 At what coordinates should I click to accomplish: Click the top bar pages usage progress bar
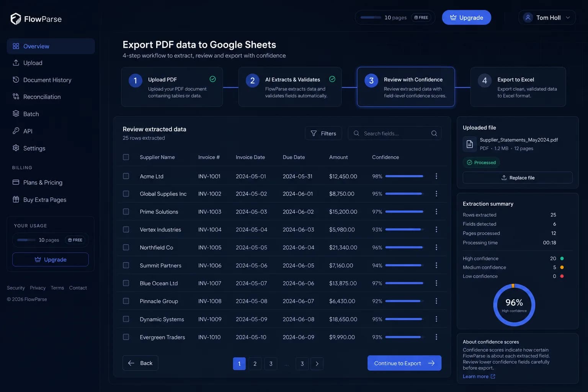pos(371,18)
